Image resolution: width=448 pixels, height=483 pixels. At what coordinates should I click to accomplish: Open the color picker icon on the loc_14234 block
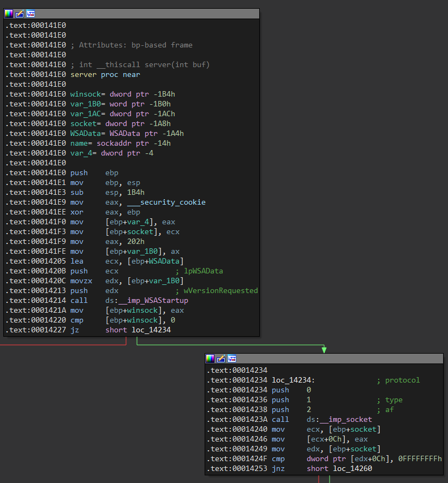pyautogui.click(x=210, y=359)
